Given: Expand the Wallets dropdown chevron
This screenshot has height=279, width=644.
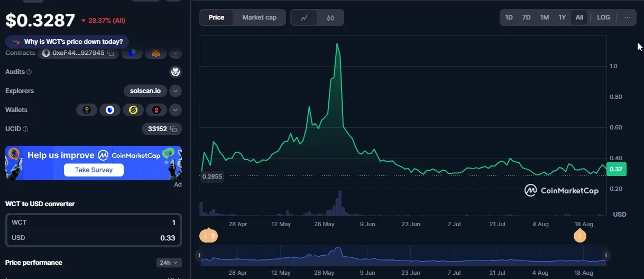Looking at the screenshot, I should click(176, 110).
